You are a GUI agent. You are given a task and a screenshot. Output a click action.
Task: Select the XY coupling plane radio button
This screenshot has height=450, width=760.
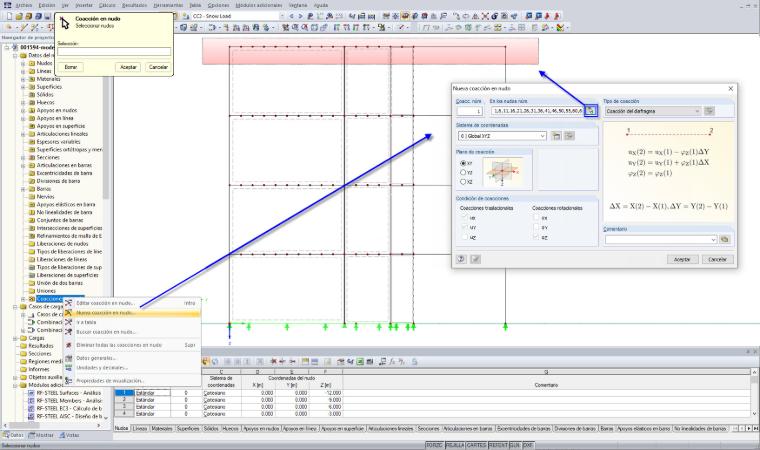click(x=463, y=163)
